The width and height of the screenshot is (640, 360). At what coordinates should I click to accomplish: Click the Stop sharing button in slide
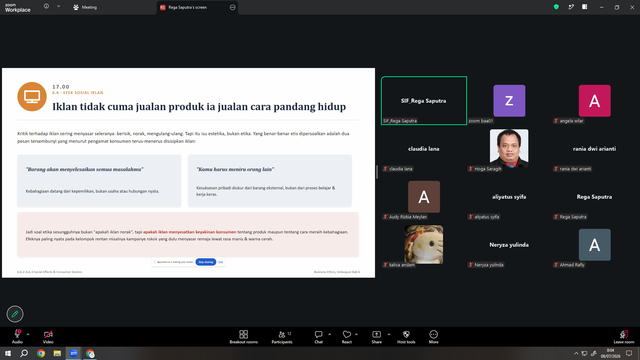(x=206, y=262)
